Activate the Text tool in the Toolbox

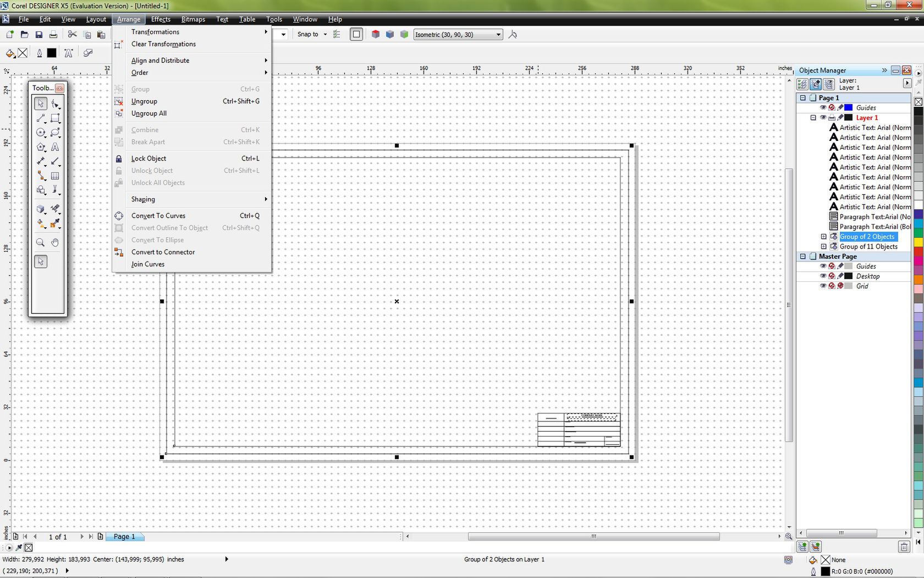point(56,147)
